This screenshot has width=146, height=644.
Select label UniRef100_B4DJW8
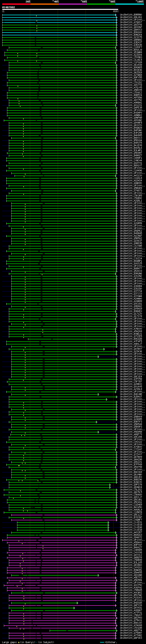(131, 394)
